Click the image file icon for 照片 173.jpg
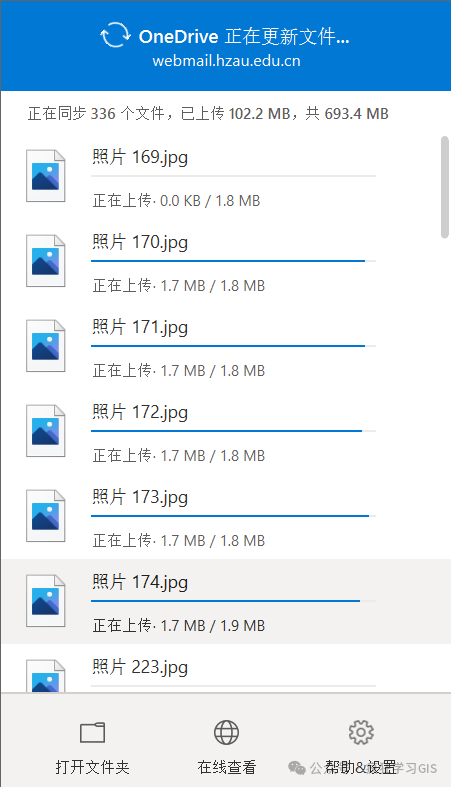451x787 pixels. tap(46, 515)
